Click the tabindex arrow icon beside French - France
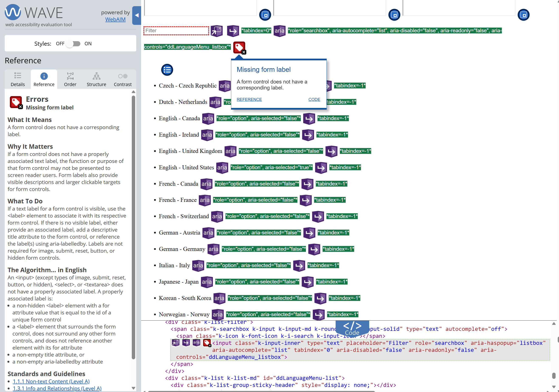This screenshot has width=559, height=392. [x=306, y=200]
